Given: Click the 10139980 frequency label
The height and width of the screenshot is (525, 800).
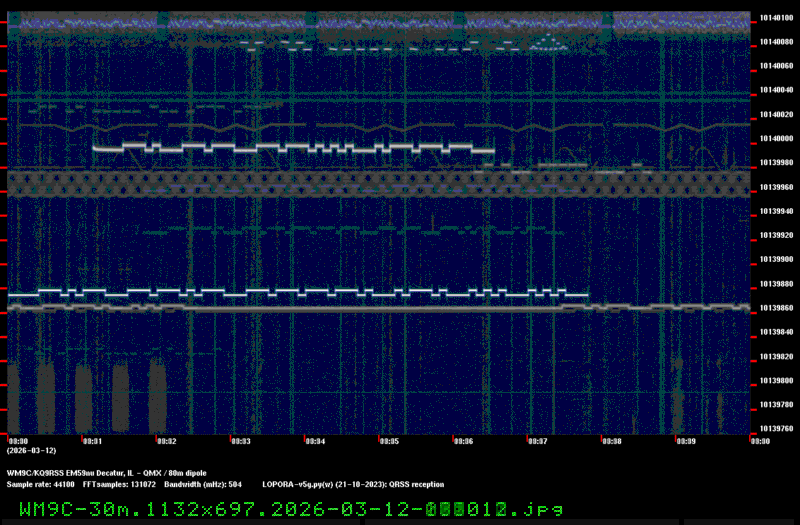Looking at the screenshot, I should pyautogui.click(x=776, y=163).
